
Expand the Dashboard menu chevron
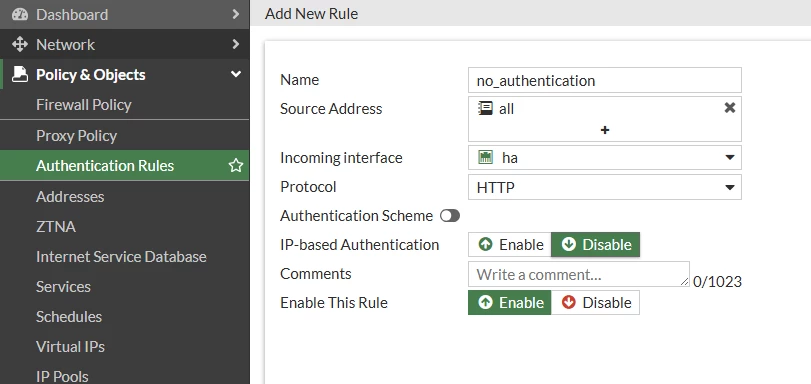pyautogui.click(x=236, y=14)
